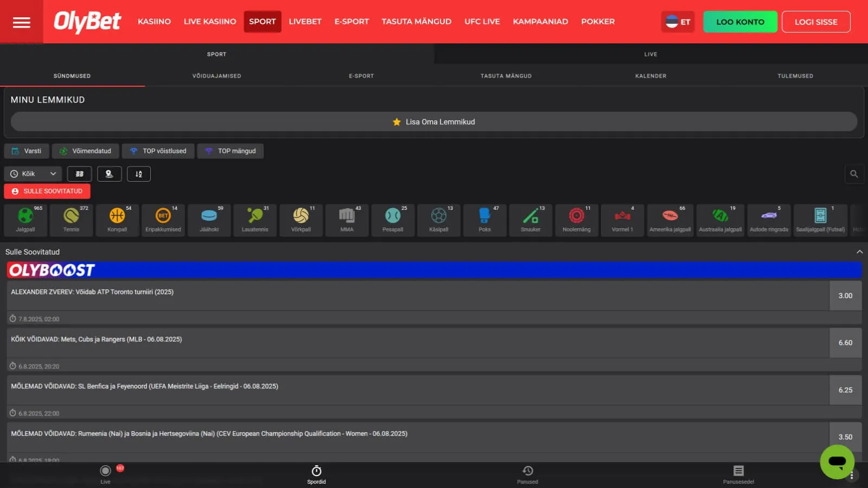Click the TOP võistlused chip
This screenshot has width=868, height=488.
tap(158, 151)
